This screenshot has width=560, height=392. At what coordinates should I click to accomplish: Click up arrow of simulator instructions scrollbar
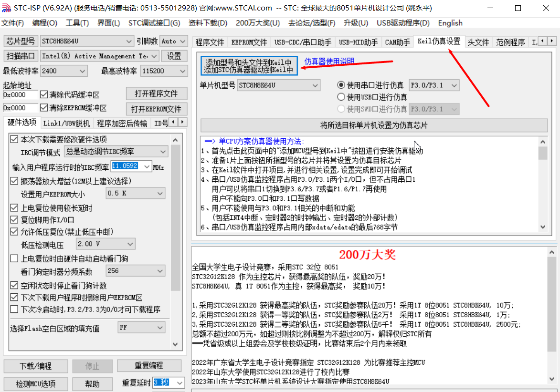pyautogui.click(x=543, y=141)
